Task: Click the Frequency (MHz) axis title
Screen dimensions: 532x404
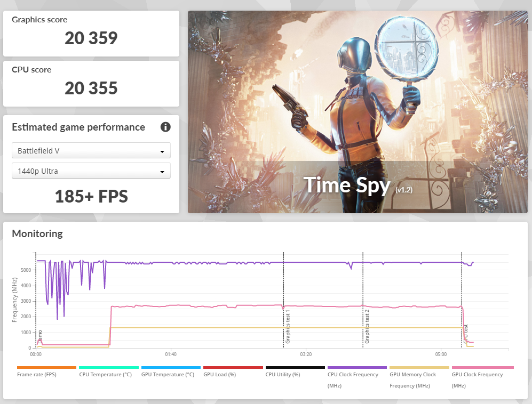Action: pyautogui.click(x=14, y=300)
